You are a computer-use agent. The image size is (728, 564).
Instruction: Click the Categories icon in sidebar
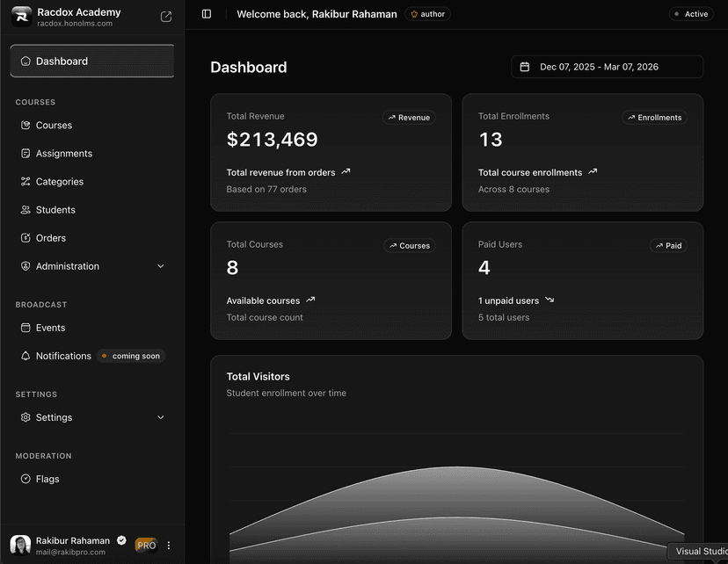coord(25,182)
